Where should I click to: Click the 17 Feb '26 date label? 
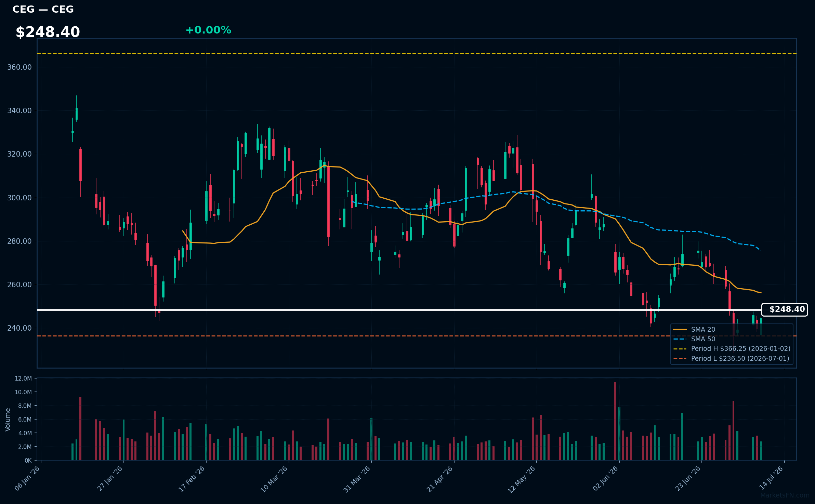click(x=192, y=478)
